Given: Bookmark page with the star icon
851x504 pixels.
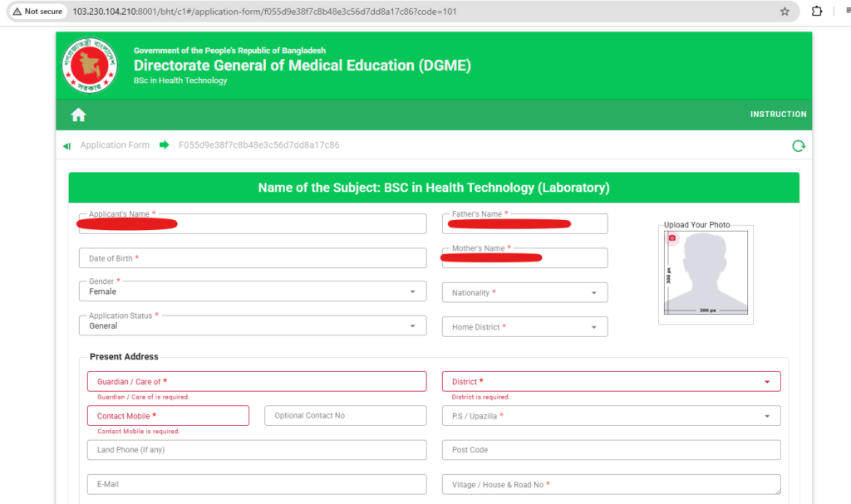Looking at the screenshot, I should pos(785,12).
